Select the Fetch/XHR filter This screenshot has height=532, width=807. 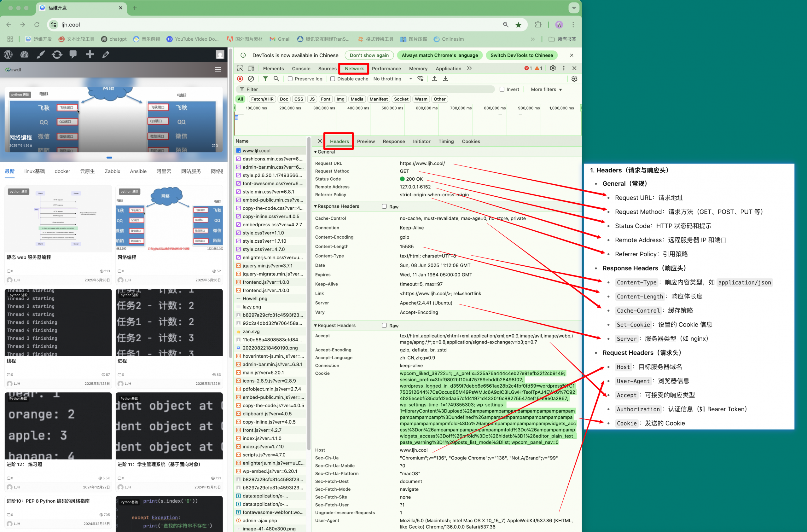tap(262, 99)
